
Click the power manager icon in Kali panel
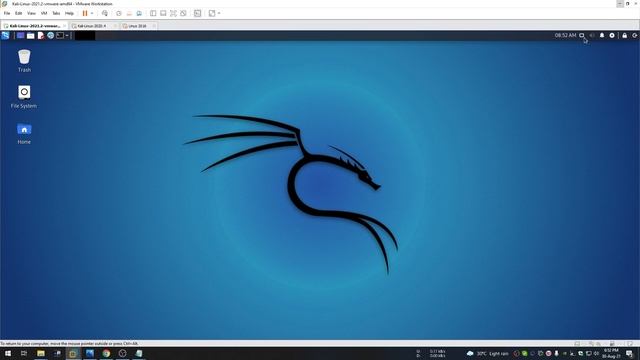(x=612, y=36)
